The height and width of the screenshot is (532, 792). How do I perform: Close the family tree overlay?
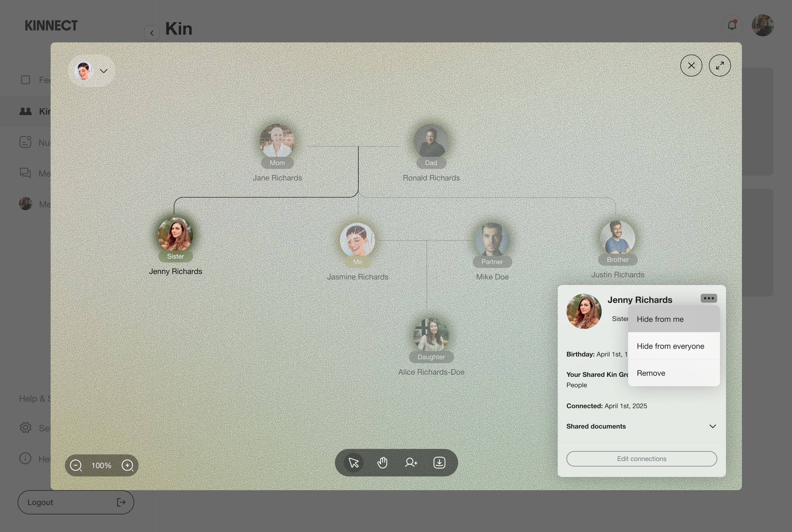click(691, 66)
